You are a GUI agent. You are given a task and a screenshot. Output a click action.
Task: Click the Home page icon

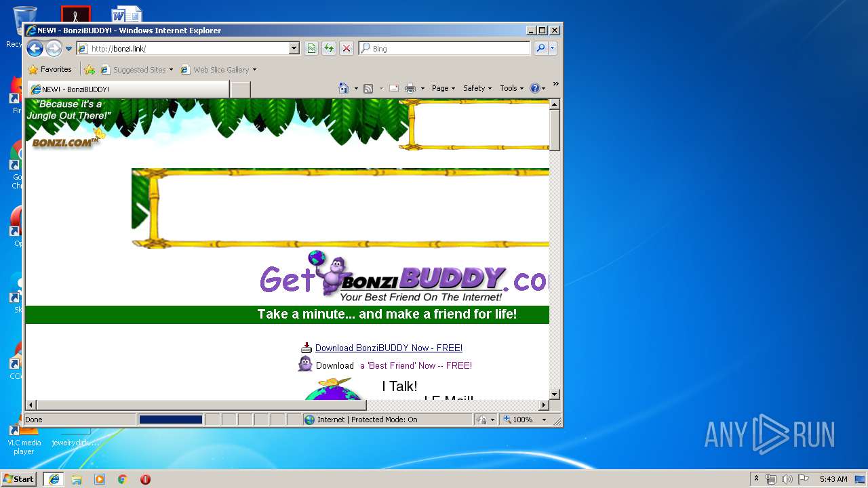(344, 88)
